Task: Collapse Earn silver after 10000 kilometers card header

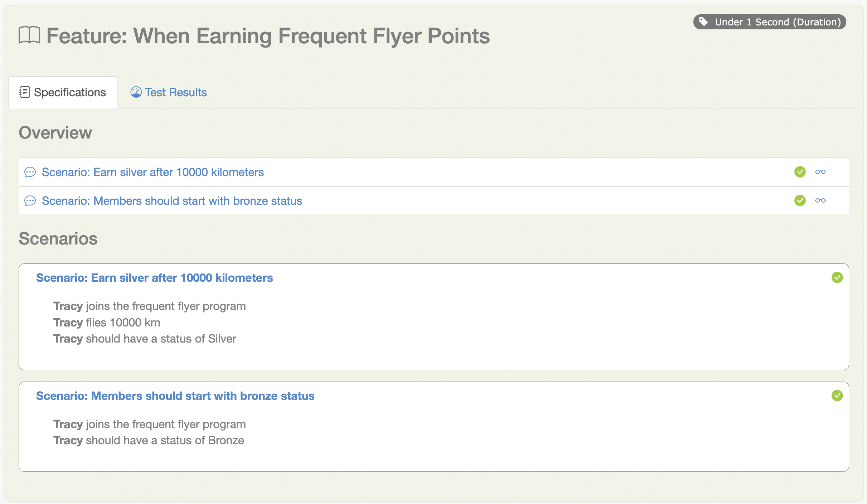Action: 154,278
